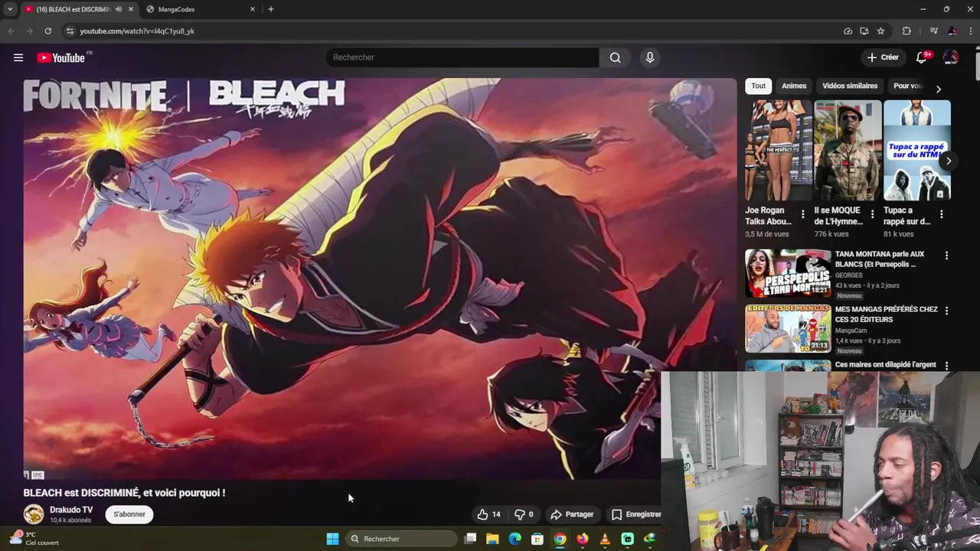Screen dimensions: 980x551
Task: Open options for MES MANGAS PRÉFÉRÉS video
Action: (x=946, y=311)
